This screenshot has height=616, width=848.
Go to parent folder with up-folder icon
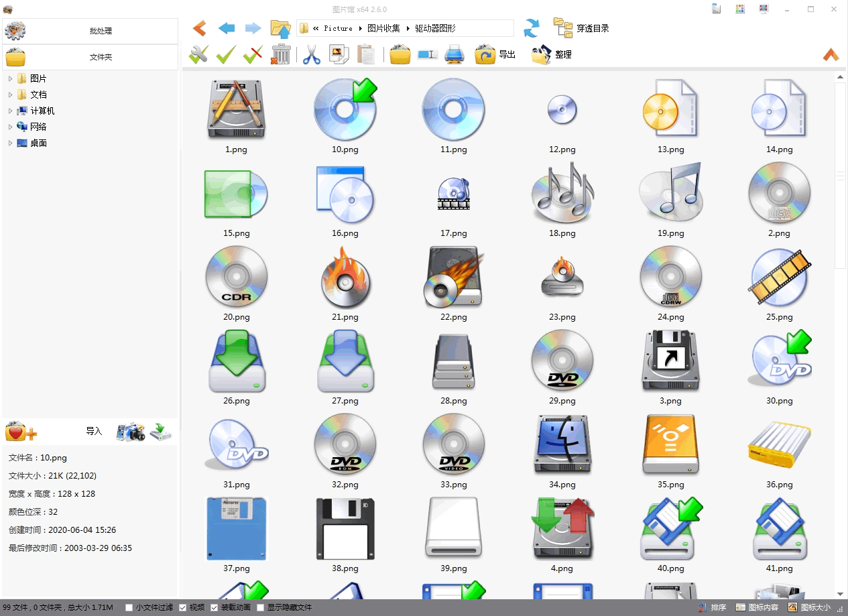pos(280,28)
